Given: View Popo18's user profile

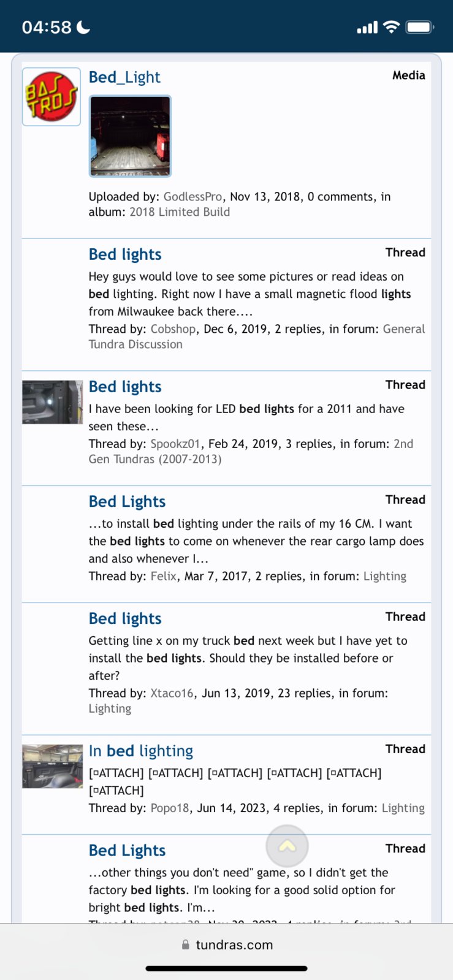Looking at the screenshot, I should point(170,808).
